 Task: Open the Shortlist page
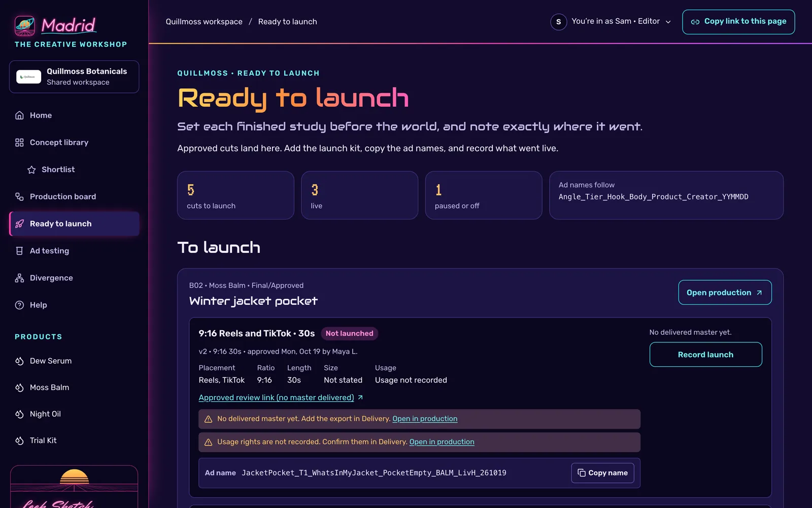(80, 170)
